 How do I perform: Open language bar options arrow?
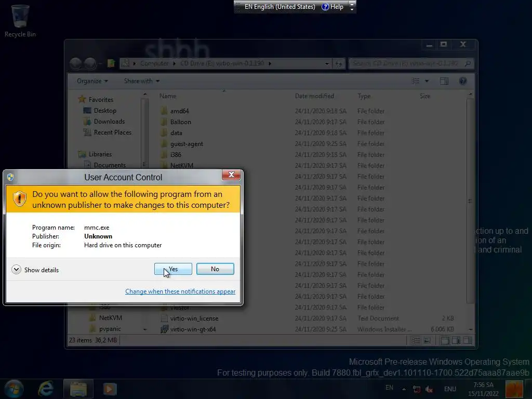click(x=352, y=9)
